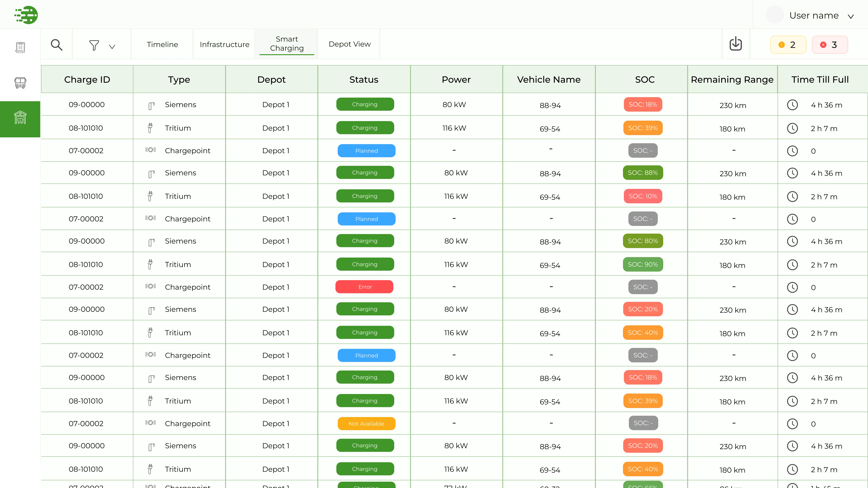
Task: Open the bus vehicles sidebar icon
Action: pos(20,83)
